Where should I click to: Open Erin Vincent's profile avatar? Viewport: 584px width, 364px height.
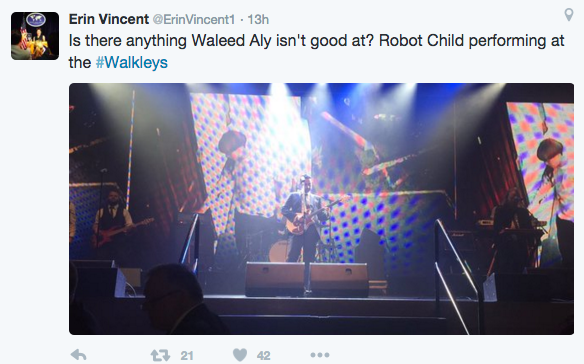35,36
